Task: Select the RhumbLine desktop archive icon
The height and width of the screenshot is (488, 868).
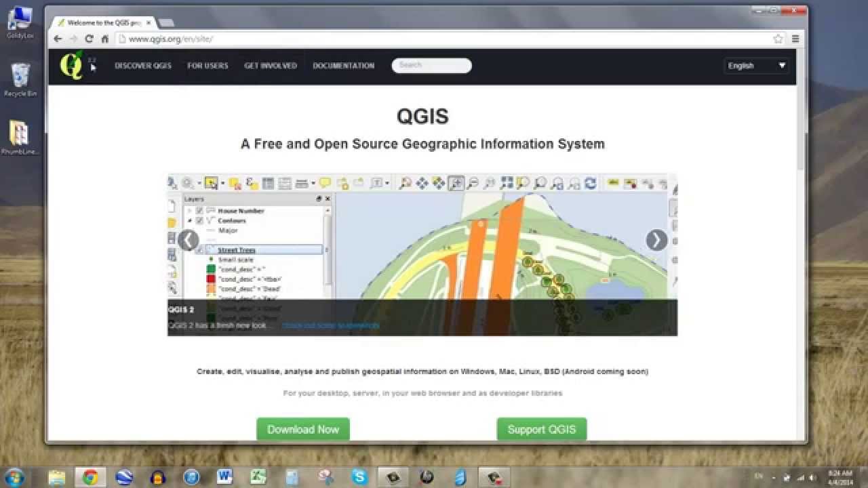Action: [x=20, y=138]
